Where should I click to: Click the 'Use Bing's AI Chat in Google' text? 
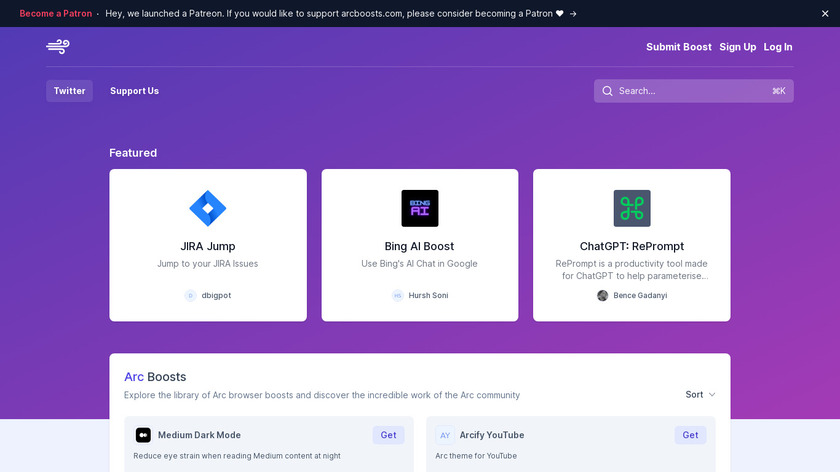click(419, 264)
